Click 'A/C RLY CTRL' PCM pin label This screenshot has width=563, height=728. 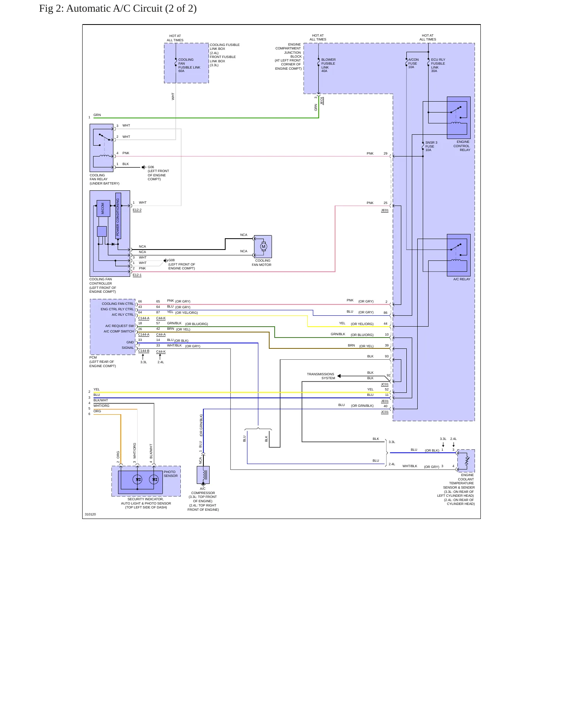pos(123,315)
